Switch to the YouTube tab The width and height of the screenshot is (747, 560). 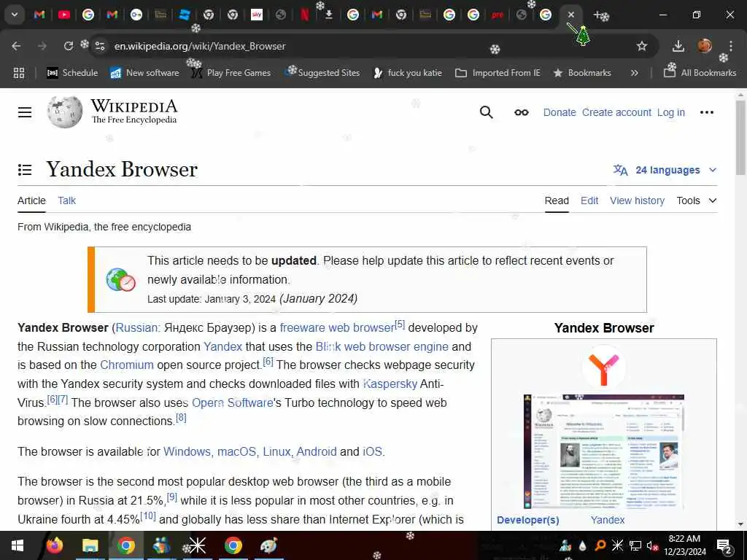tap(64, 15)
